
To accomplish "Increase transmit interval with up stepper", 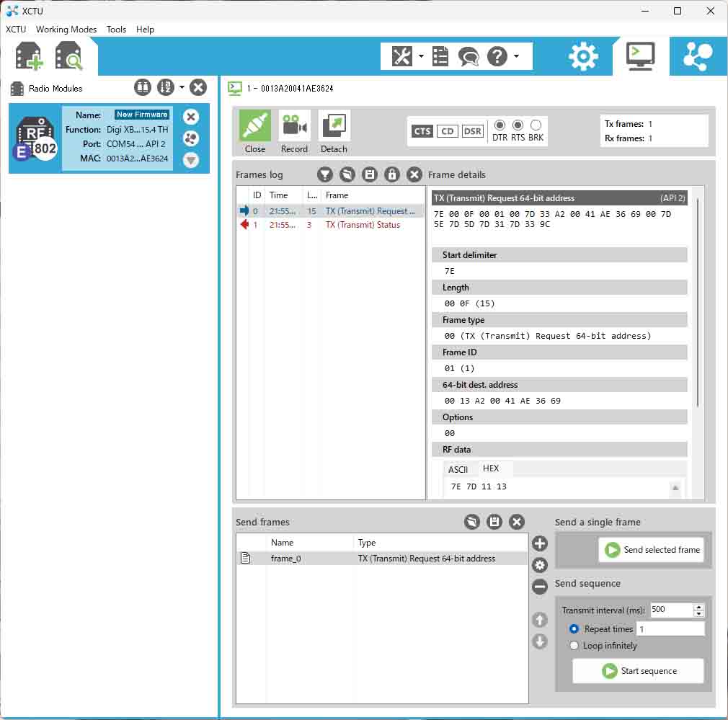I will [x=698, y=607].
